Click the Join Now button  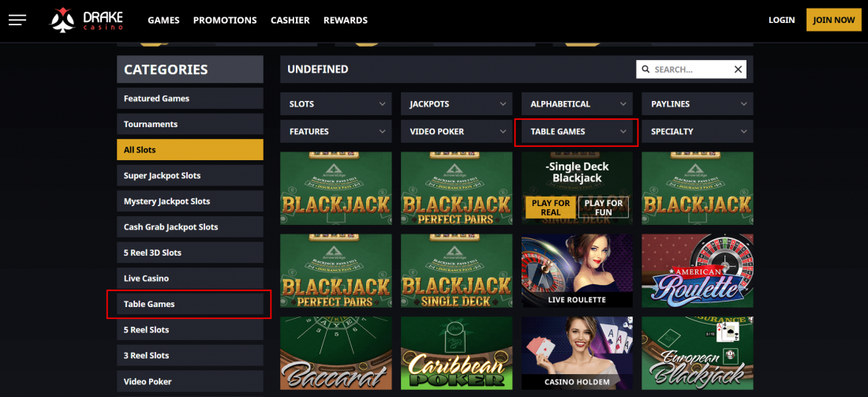tap(834, 20)
